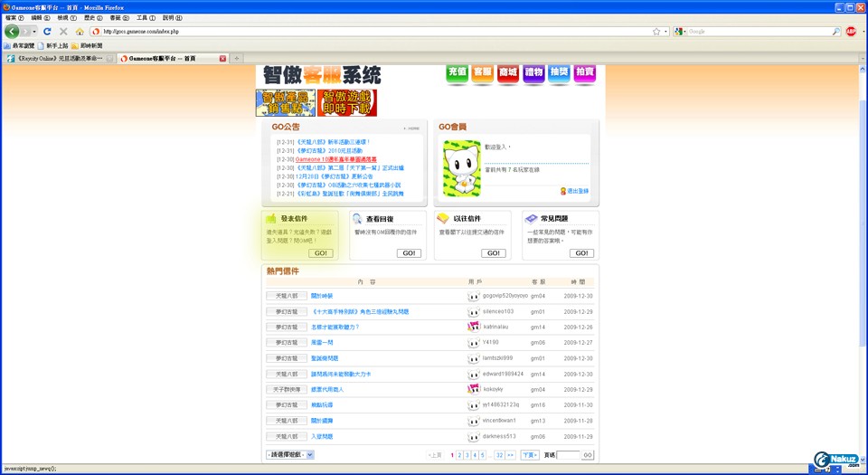This screenshot has width=868, height=475.
Task: Expand the 請選擇遊戲 game selection dropdown
Action: click(290, 454)
